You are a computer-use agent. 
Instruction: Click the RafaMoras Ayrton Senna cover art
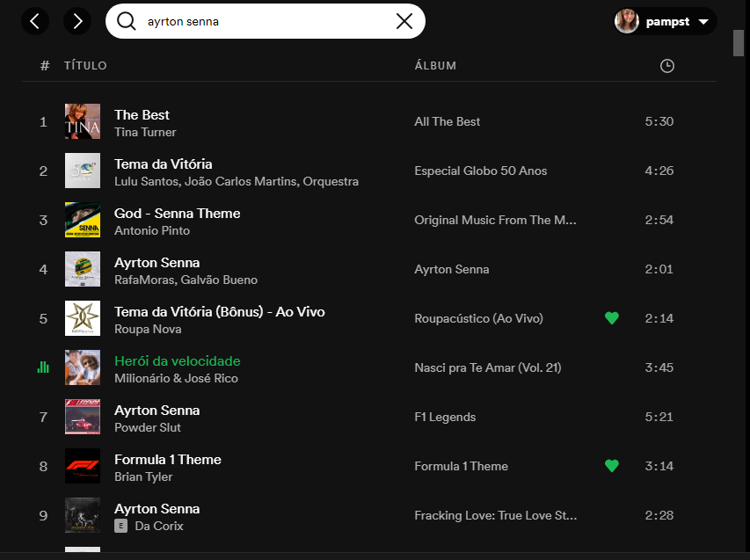(83, 269)
